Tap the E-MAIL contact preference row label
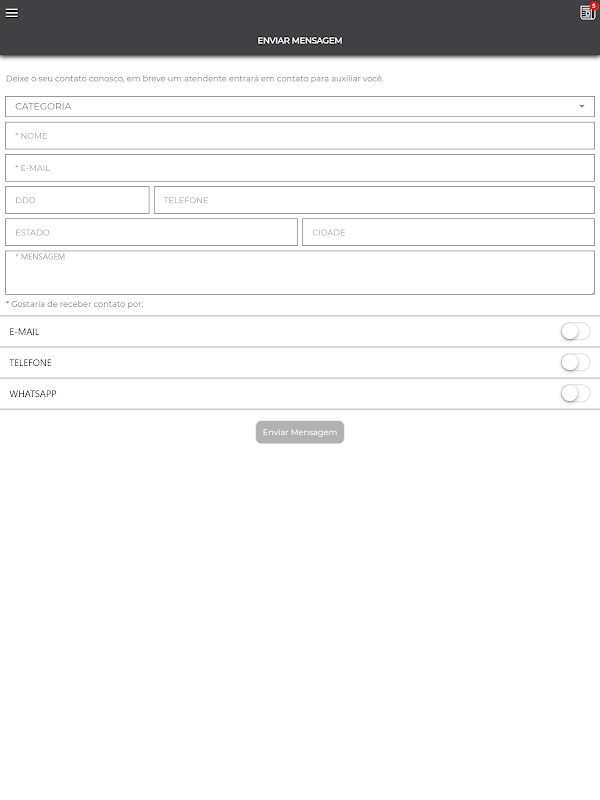The height and width of the screenshot is (800, 600). [x=24, y=332]
